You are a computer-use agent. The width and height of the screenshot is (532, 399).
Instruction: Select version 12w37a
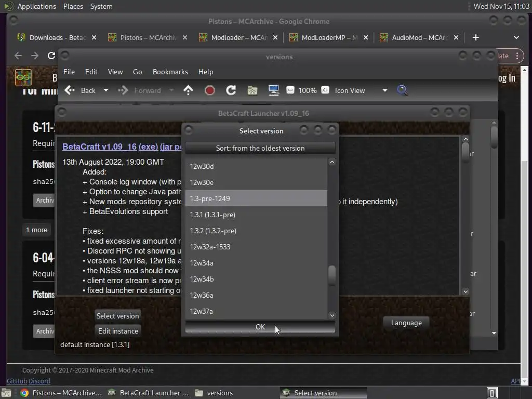256,312
